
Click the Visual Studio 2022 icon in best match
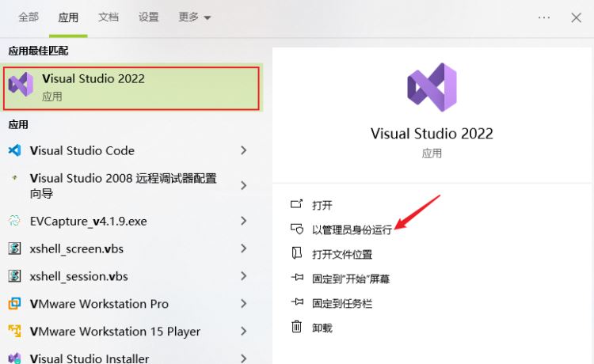click(21, 85)
